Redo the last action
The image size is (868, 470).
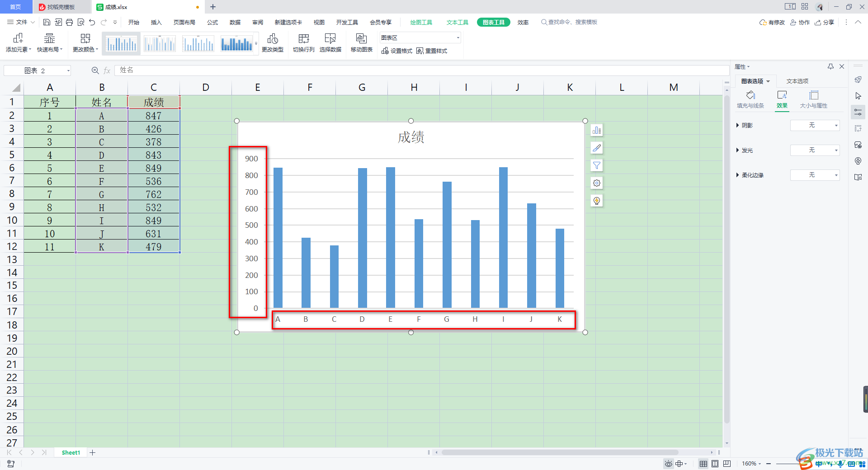point(104,22)
